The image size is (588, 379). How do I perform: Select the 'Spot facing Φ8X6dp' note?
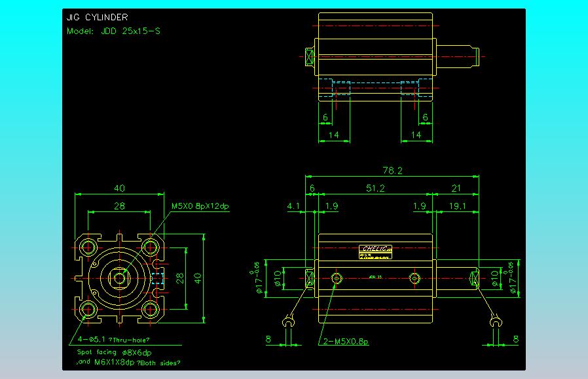(x=114, y=352)
